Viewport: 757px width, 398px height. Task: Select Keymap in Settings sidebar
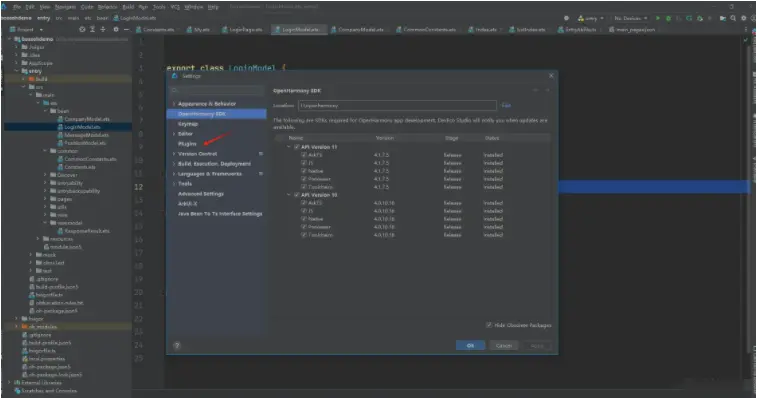[x=188, y=124]
